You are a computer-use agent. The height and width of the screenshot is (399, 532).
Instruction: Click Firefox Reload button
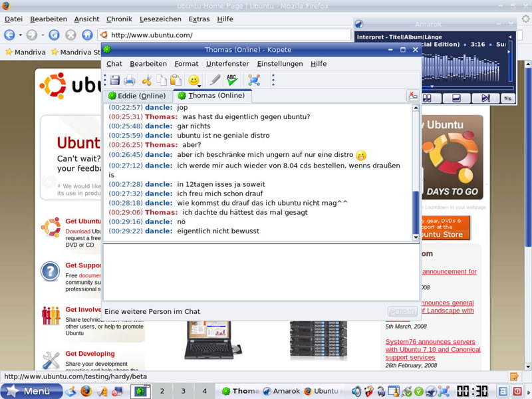pos(54,35)
